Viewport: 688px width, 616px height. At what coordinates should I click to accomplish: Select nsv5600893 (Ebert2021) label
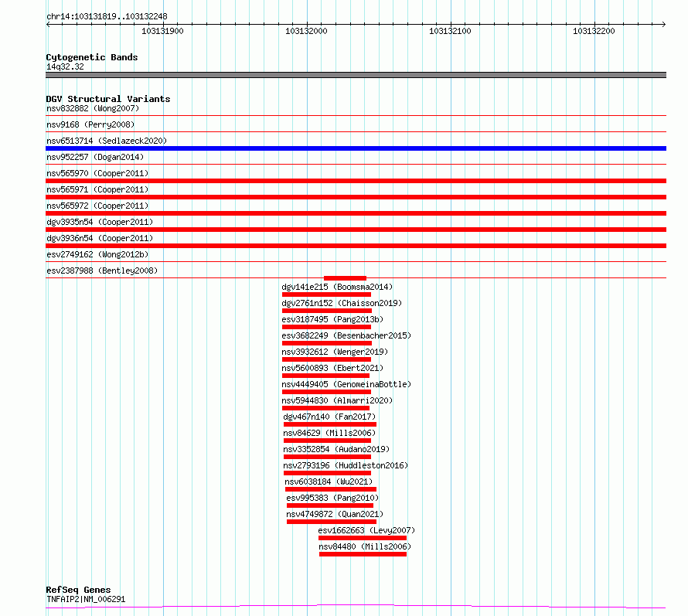point(332,368)
